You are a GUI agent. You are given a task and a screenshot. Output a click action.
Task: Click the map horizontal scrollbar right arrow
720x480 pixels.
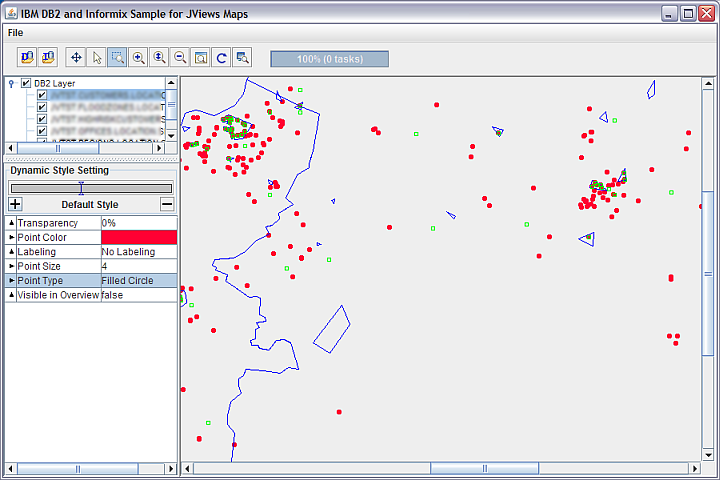[x=695, y=469]
